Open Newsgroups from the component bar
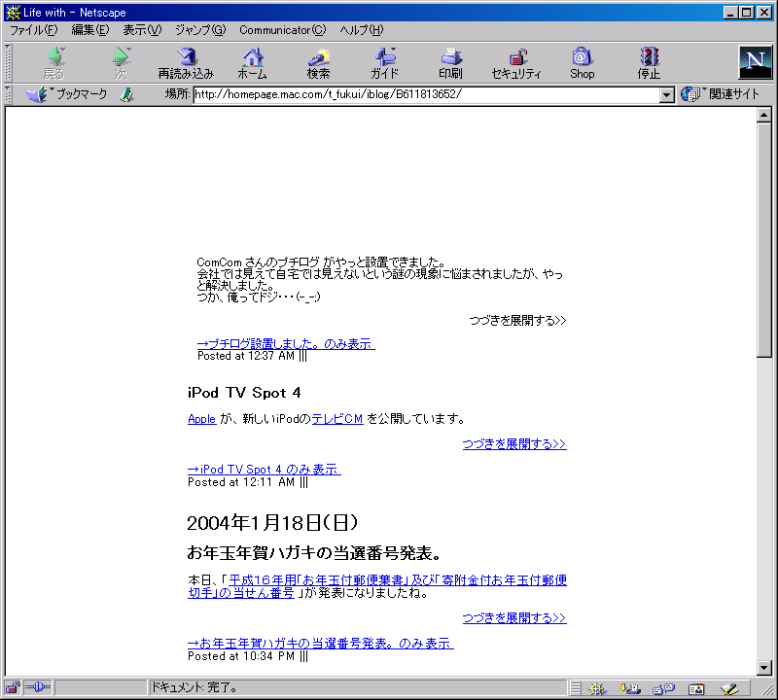This screenshot has height=700, width=778. (x=663, y=688)
